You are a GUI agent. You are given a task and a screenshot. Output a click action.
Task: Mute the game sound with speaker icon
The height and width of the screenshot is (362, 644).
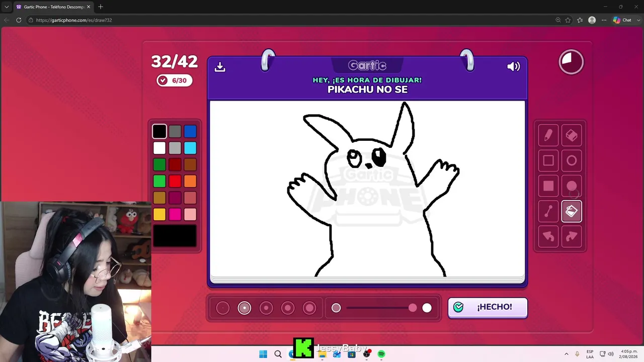[513, 66]
